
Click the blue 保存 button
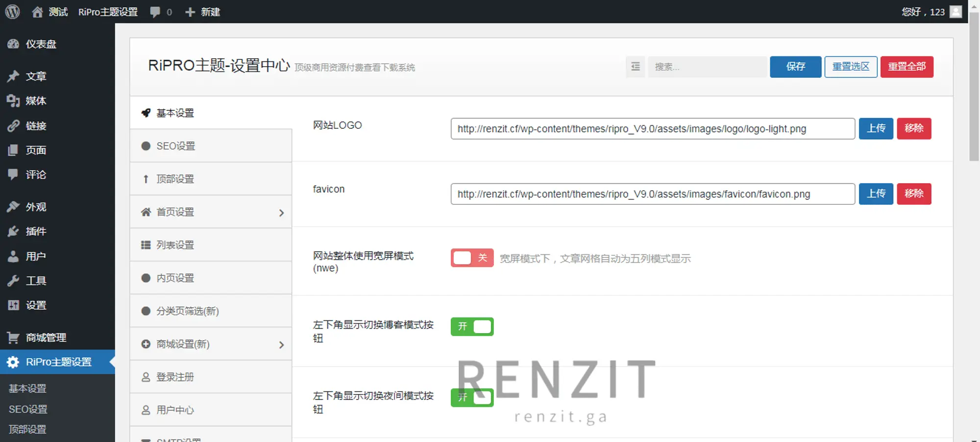tap(795, 67)
